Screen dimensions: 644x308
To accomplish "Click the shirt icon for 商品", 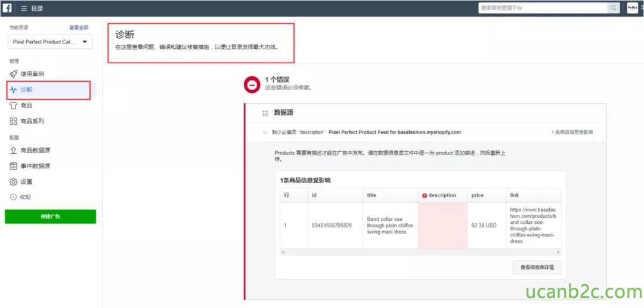I will (x=13, y=106).
